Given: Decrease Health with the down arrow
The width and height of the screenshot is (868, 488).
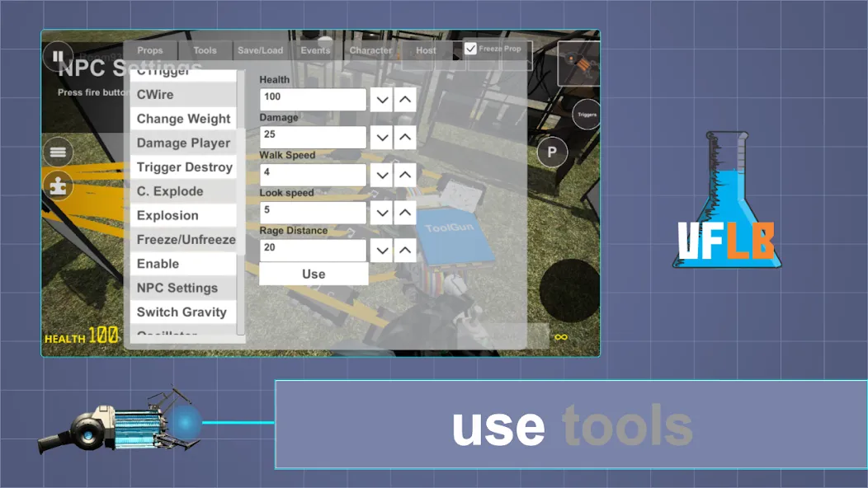Looking at the screenshot, I should pos(381,100).
